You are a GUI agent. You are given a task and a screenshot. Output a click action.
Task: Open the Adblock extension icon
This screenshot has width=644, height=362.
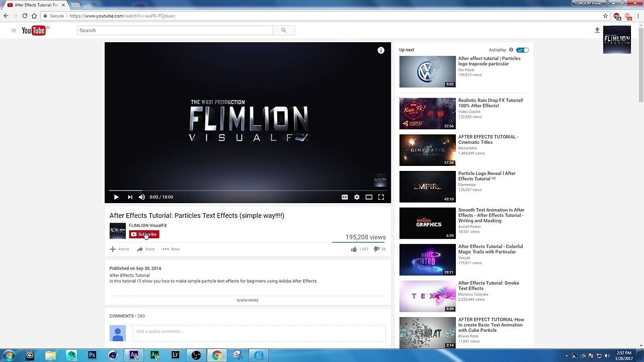(x=617, y=16)
